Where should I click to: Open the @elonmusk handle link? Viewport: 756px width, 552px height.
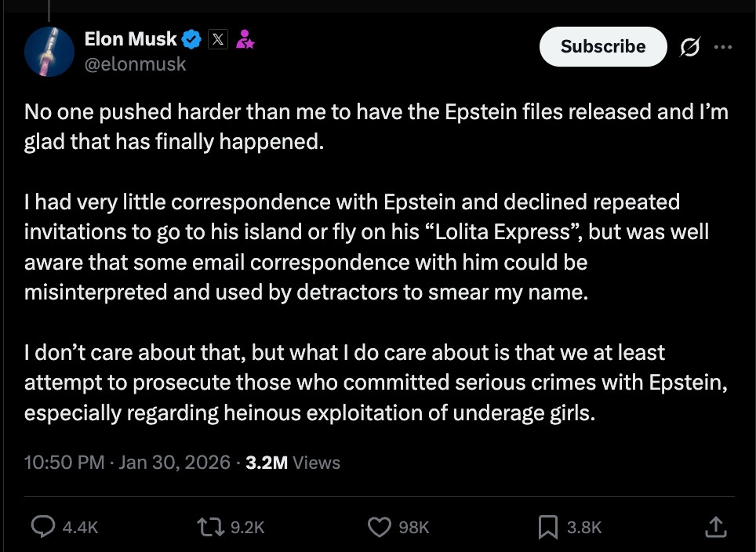(135, 64)
